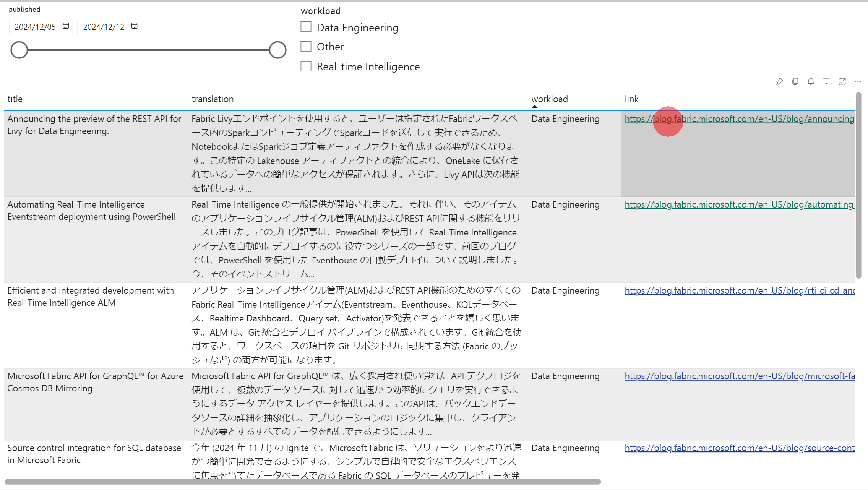Show filters affecting this visual
Image resolution: width=868 pixels, height=490 pixels.
[826, 81]
